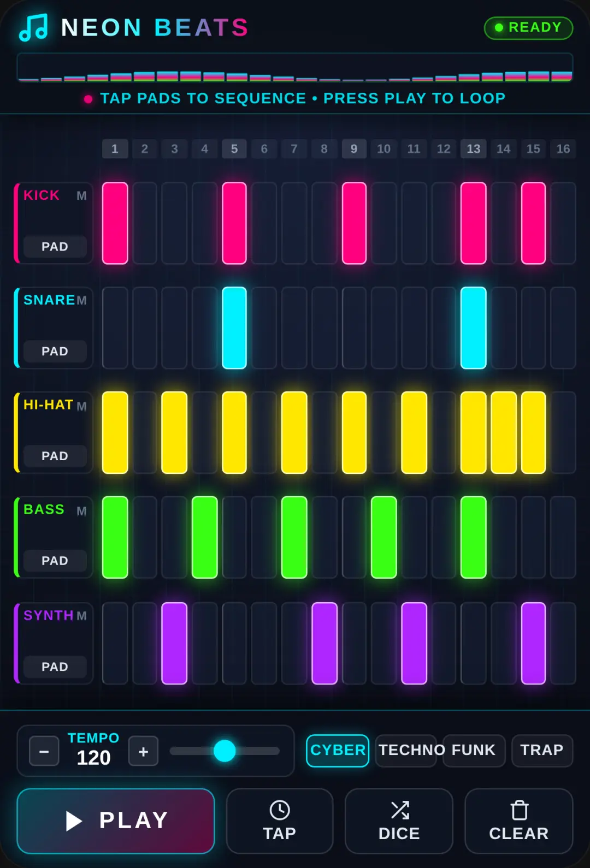The width and height of the screenshot is (590, 868).
Task: Turn off KICK step 9
Action: pos(354,223)
